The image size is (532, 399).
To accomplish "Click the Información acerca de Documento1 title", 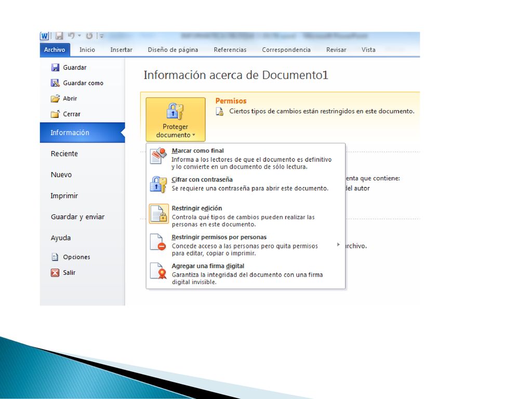I will click(236, 75).
